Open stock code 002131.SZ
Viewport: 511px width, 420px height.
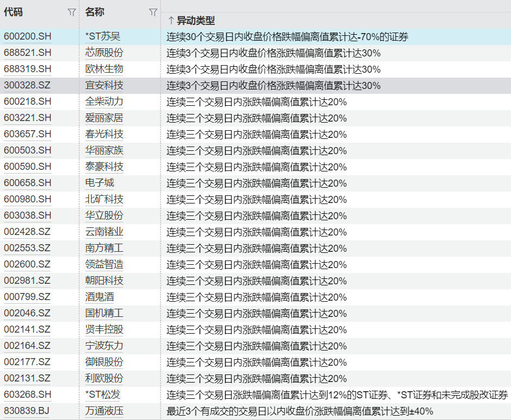coord(27,378)
